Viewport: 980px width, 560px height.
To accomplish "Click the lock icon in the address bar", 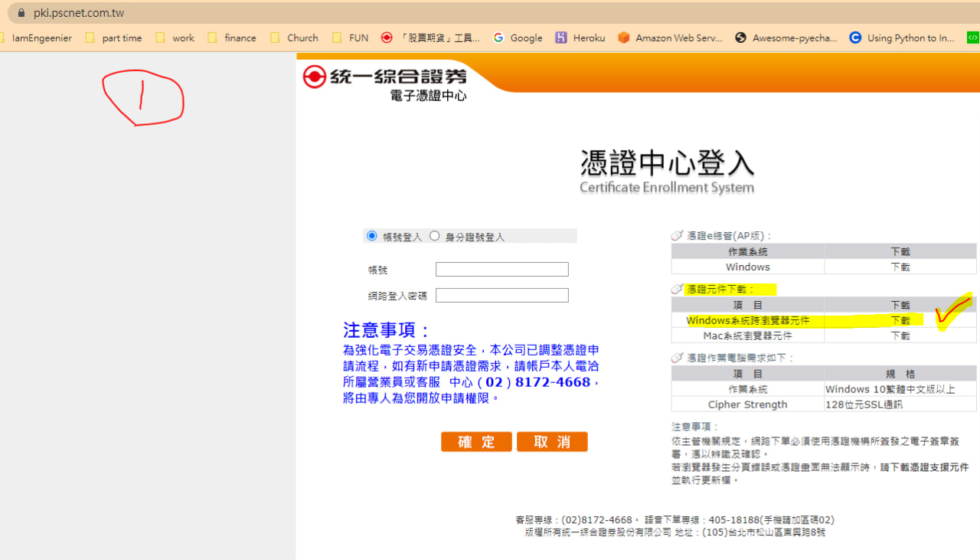I will click(21, 13).
